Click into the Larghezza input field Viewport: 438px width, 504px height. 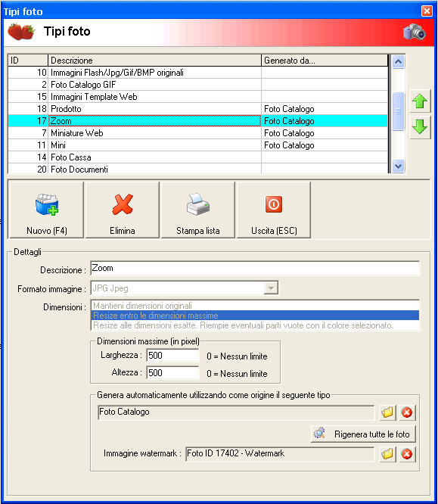click(172, 356)
